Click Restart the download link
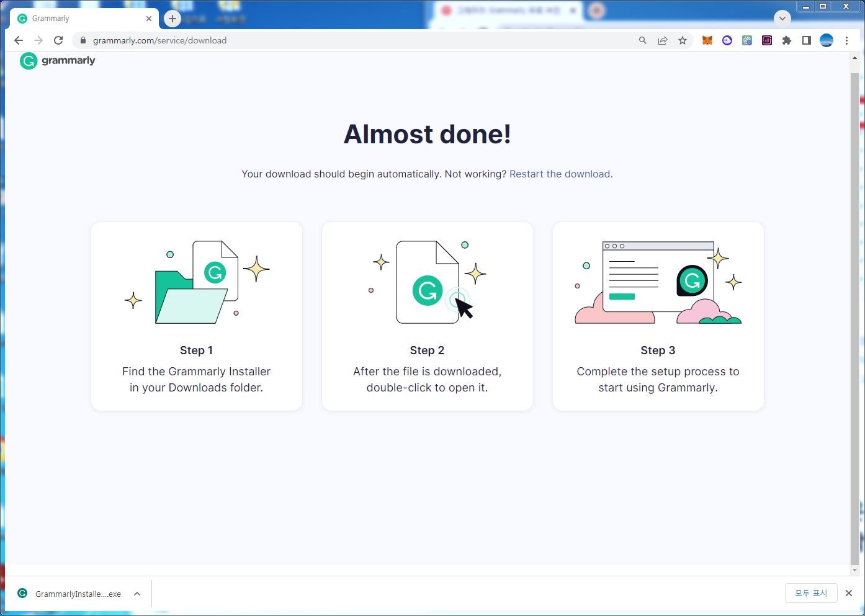865x616 pixels. (561, 174)
